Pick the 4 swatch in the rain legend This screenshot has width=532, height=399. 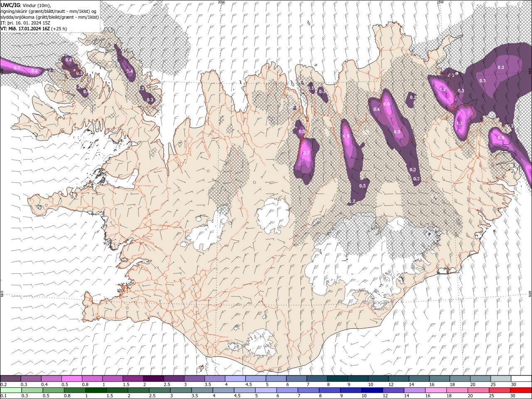(223, 390)
